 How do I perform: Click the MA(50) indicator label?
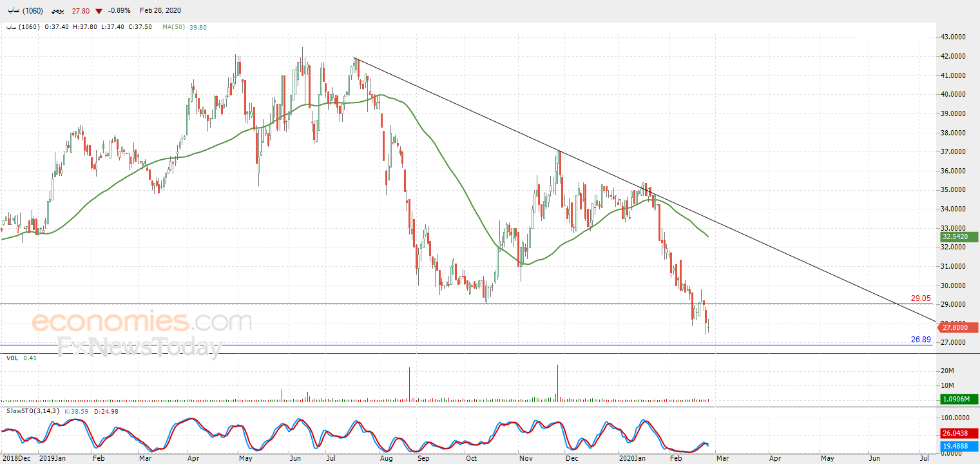click(x=175, y=27)
